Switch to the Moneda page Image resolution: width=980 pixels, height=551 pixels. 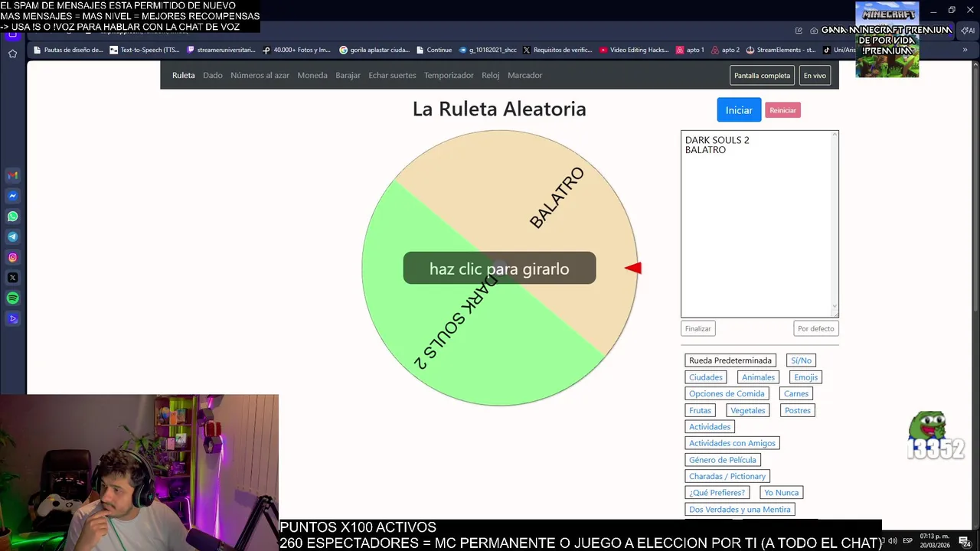(312, 75)
